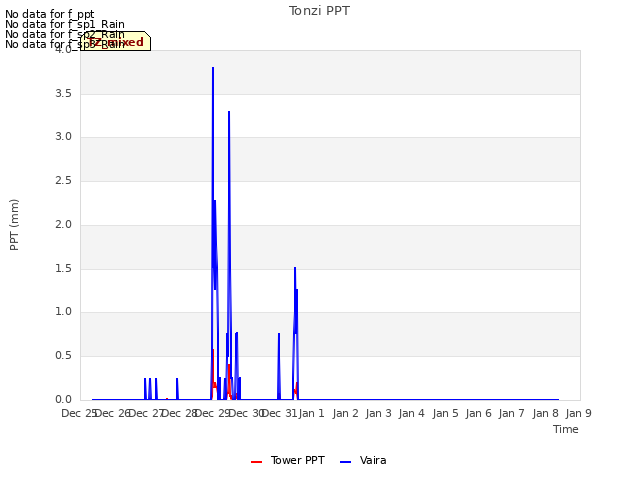640x480 pixels.
Task: Click the x-axis tick label Jan 6
Action: coord(478,413)
